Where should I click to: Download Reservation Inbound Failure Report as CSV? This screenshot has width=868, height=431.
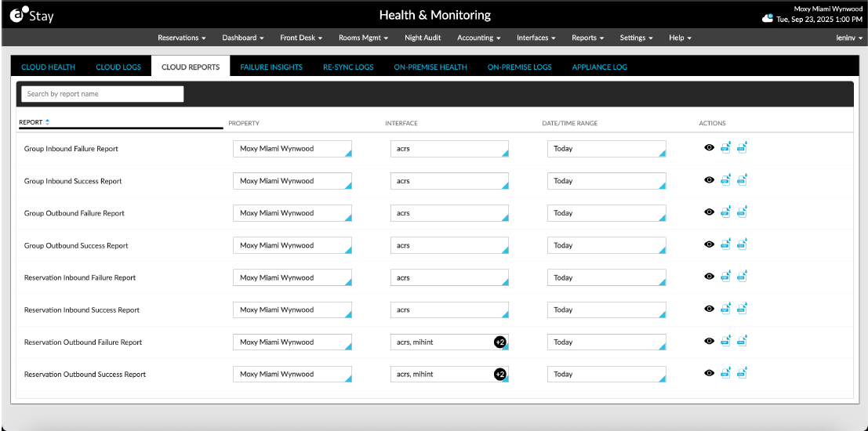click(743, 276)
